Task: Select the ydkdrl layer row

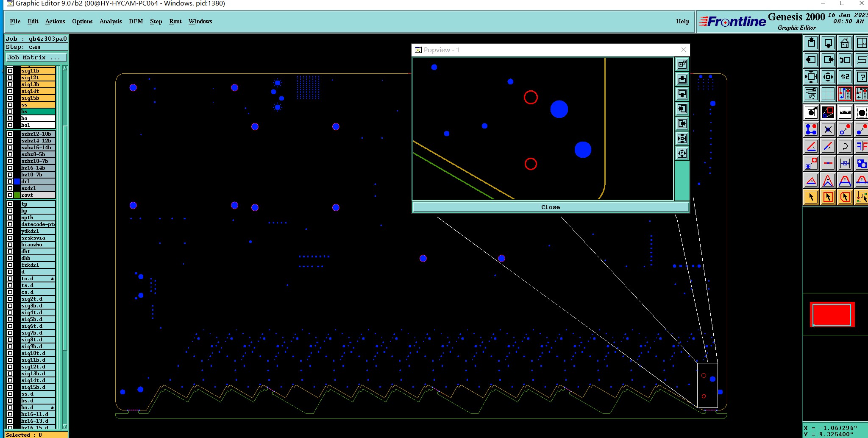Action: coord(38,231)
